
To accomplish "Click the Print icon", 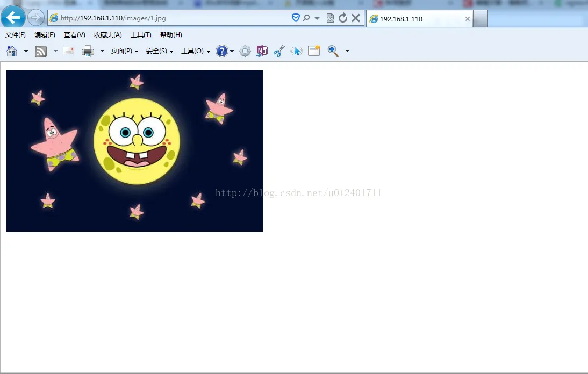I will pyautogui.click(x=88, y=51).
